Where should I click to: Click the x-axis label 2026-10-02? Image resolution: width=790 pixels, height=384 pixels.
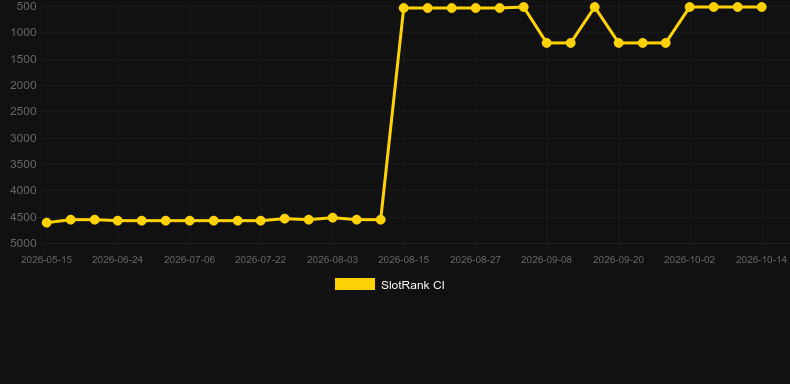tap(689, 260)
